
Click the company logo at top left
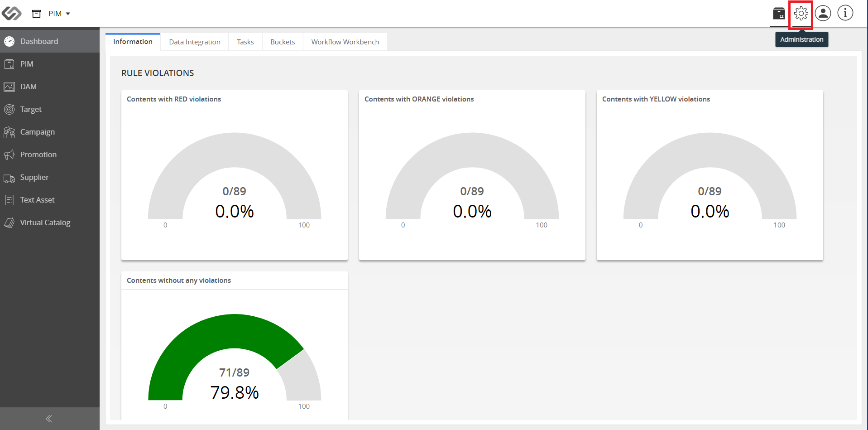tap(12, 14)
